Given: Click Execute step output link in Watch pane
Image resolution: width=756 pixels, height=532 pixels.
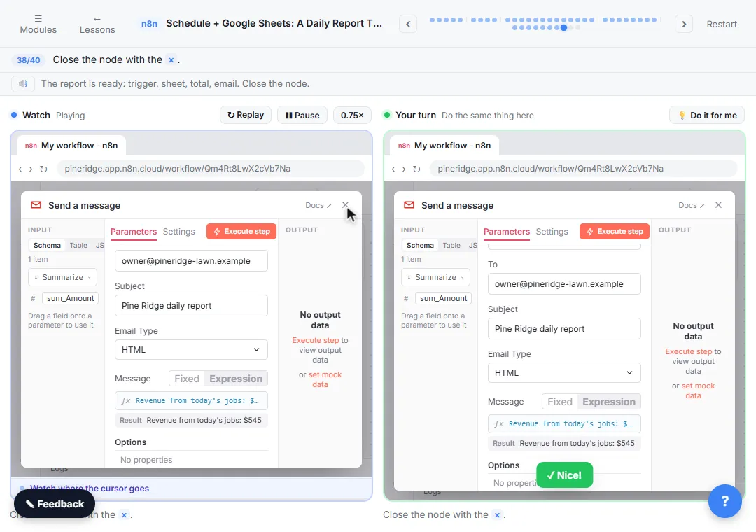Looking at the screenshot, I should (315, 340).
